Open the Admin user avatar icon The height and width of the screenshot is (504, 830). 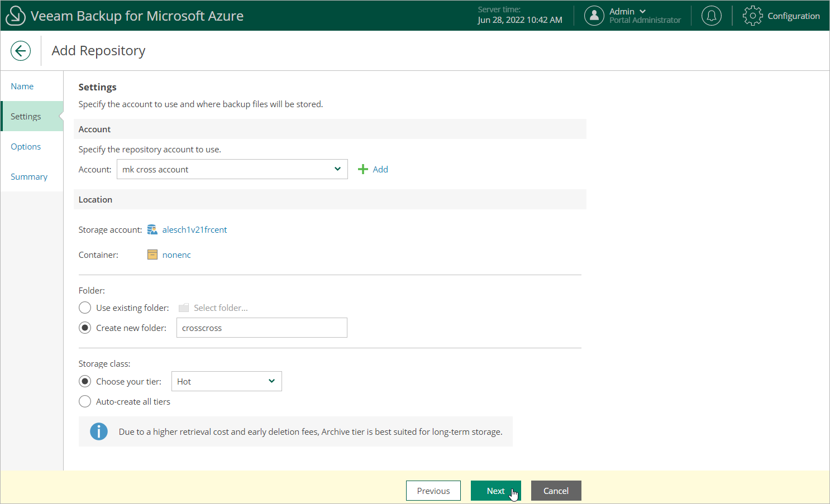point(594,16)
